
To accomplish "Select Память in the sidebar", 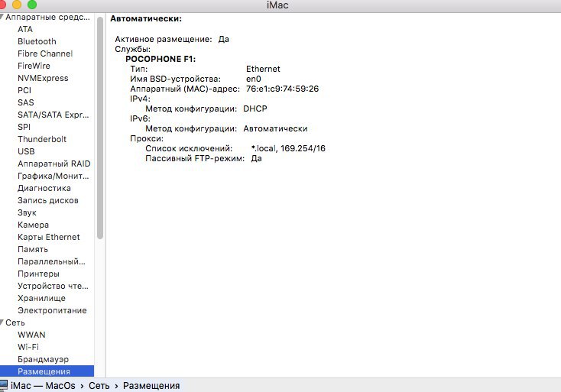I will click(x=33, y=249).
